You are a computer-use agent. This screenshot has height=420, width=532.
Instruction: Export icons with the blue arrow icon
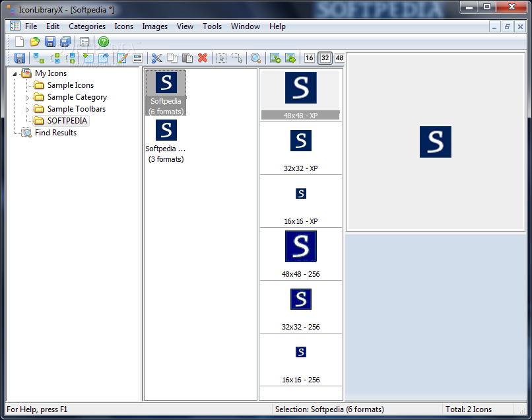[x=104, y=58]
